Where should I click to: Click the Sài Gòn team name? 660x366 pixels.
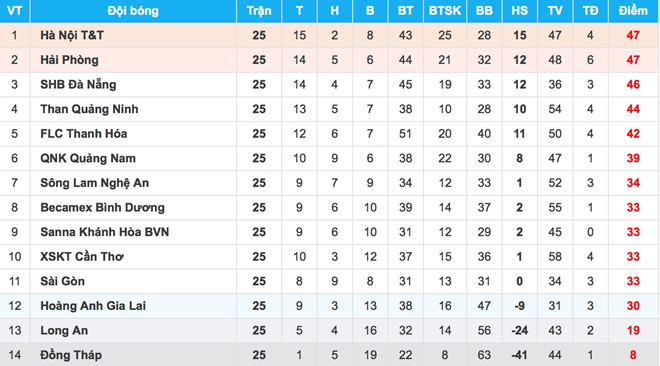point(62,281)
